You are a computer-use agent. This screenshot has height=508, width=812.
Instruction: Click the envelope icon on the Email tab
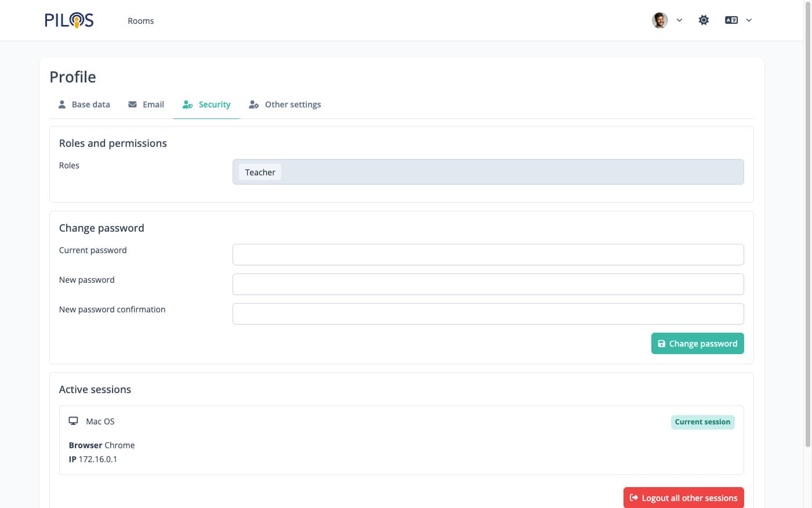(x=133, y=105)
